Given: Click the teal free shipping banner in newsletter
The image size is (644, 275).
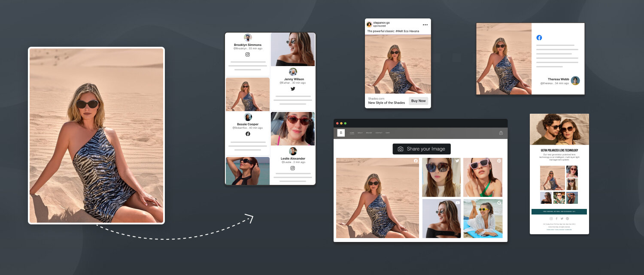Looking at the screenshot, I should [559, 212].
